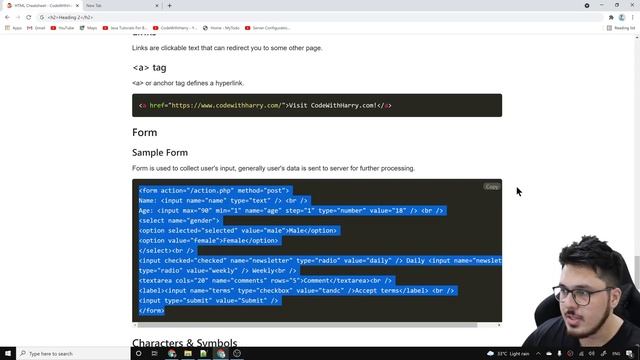Open the volume tray icon
This screenshot has height=360, width=640.
tap(592, 353)
